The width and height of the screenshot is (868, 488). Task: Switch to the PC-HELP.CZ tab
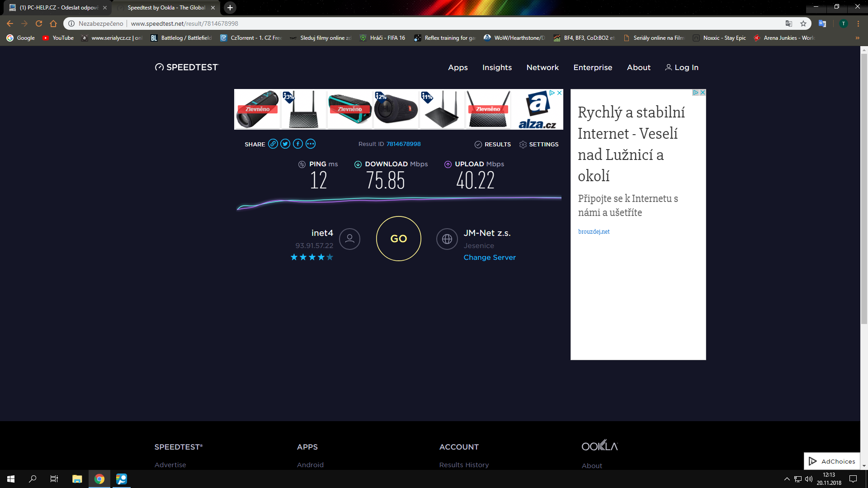tap(59, 8)
